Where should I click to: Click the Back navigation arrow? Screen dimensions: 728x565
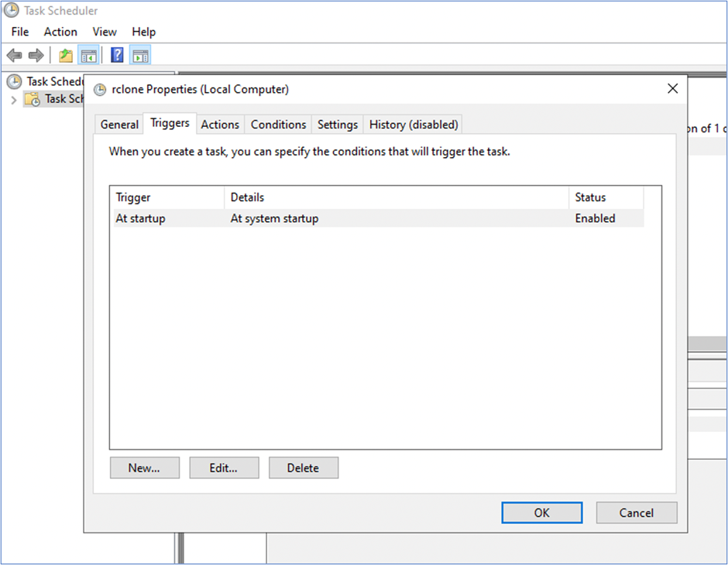point(14,55)
